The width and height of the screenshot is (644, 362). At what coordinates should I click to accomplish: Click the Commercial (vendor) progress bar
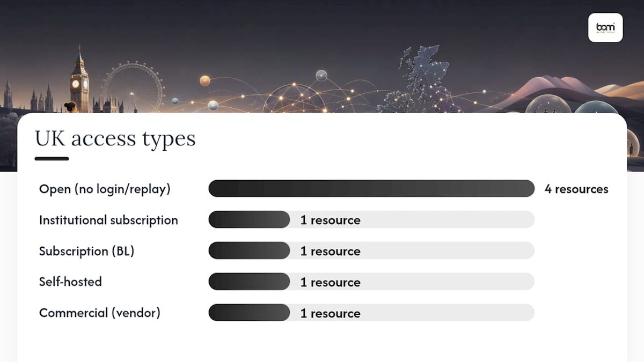coord(371,313)
